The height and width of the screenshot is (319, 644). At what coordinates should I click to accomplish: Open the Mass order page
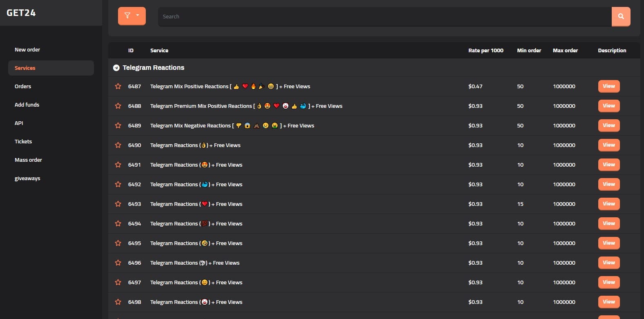point(28,160)
